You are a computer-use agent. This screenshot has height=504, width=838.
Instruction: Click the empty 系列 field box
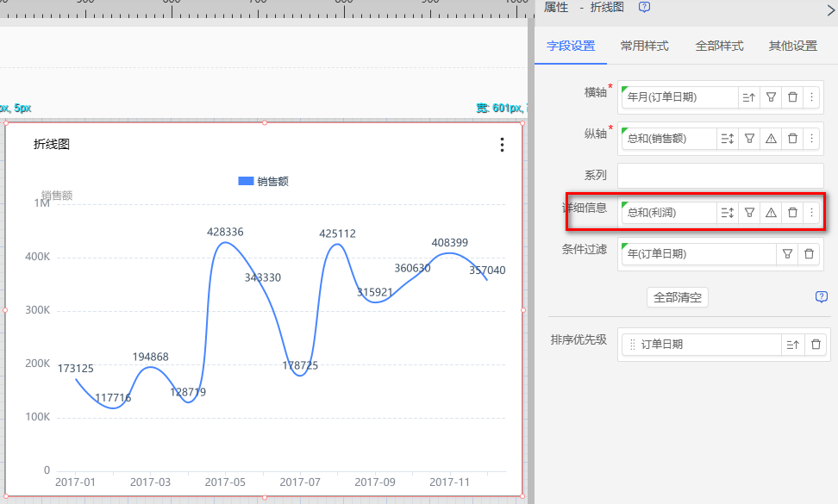click(x=720, y=175)
